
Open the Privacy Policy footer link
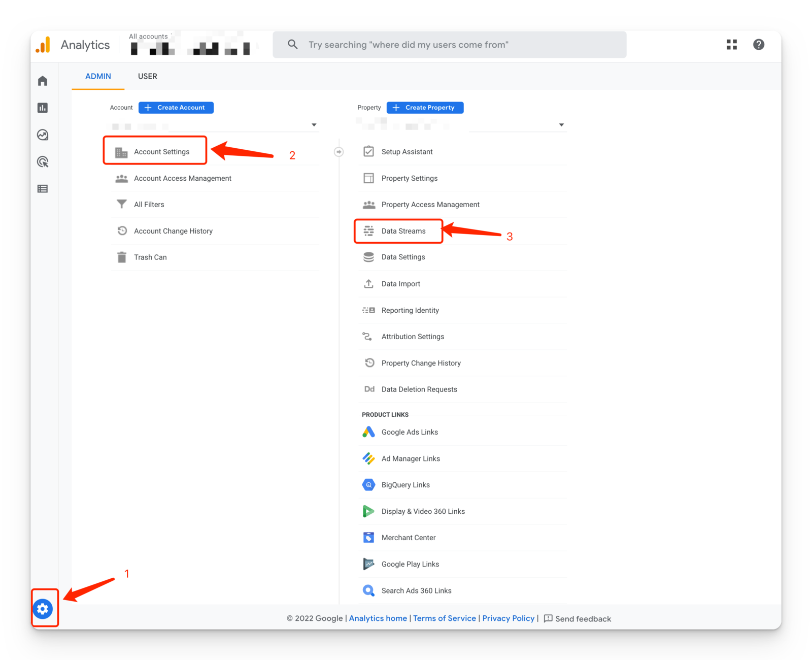click(508, 618)
